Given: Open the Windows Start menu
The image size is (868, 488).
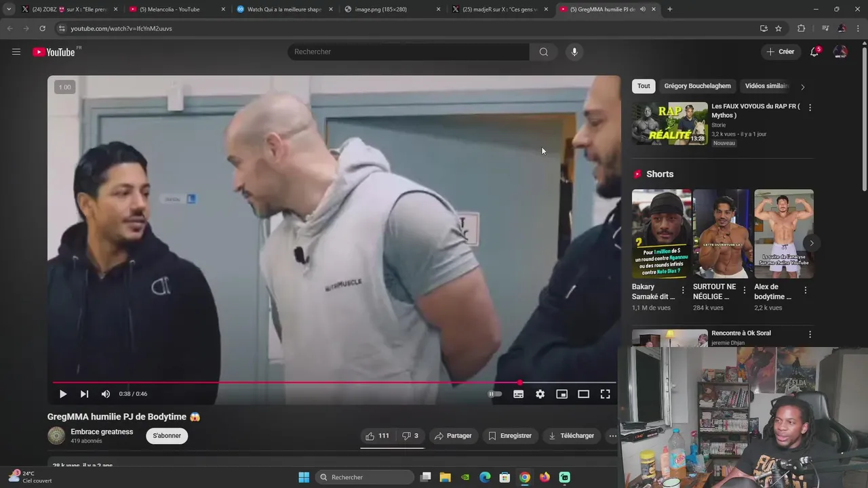Looking at the screenshot, I should 304,477.
